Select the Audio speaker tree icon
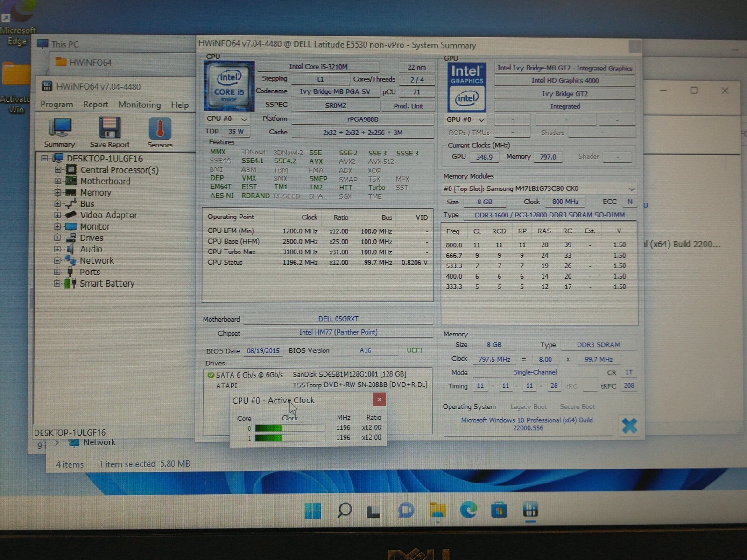 pos(71,249)
